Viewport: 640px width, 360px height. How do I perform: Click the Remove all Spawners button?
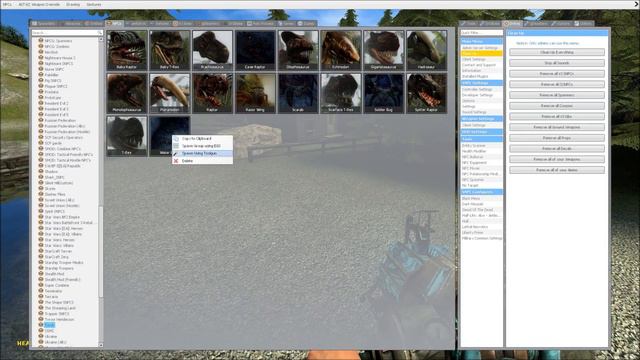coord(557,95)
